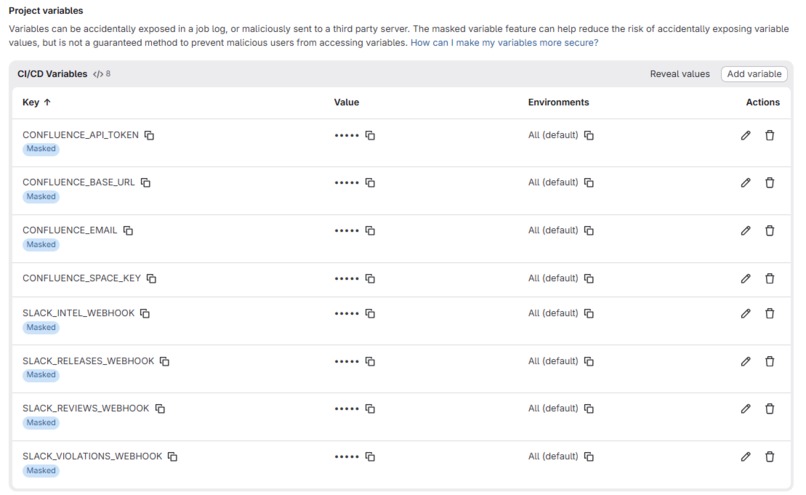Open 'How can I make my variables more secure?' link
The height and width of the screenshot is (495, 806).
pyautogui.click(x=504, y=43)
